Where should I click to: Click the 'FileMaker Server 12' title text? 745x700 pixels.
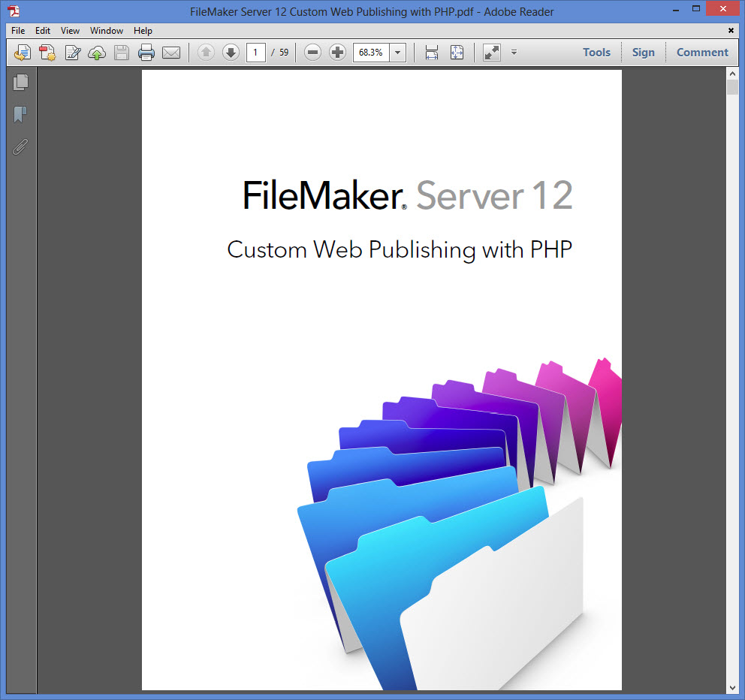tap(408, 195)
